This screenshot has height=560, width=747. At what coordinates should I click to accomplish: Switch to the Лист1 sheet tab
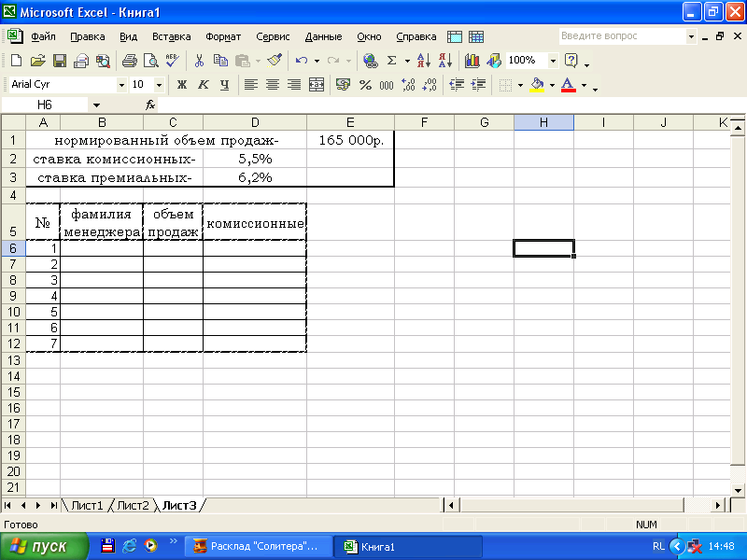click(87, 505)
